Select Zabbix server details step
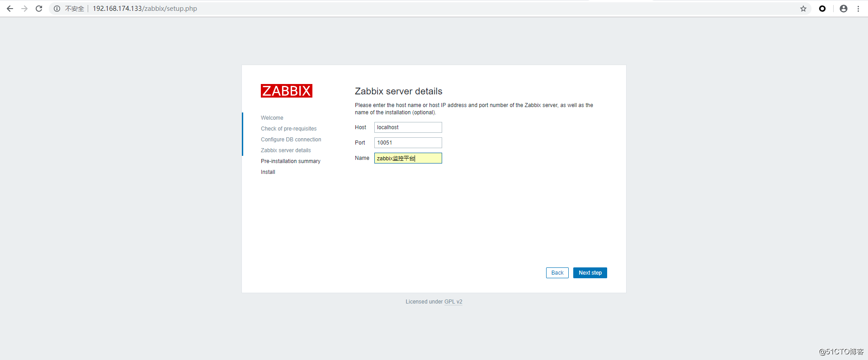Viewport: 868px width, 360px height. pos(286,150)
